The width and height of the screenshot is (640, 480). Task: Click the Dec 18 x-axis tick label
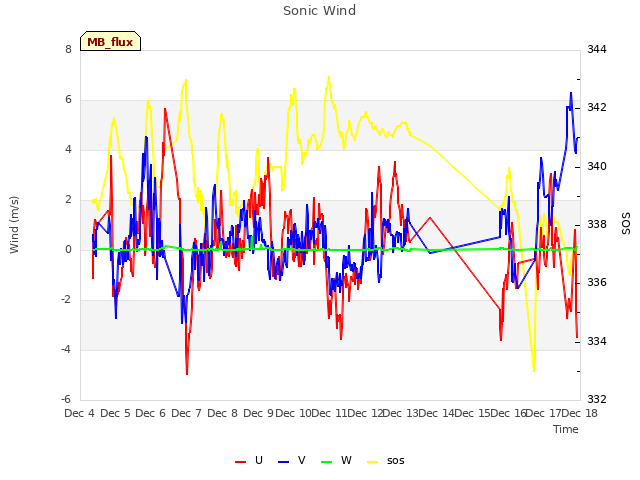click(579, 413)
